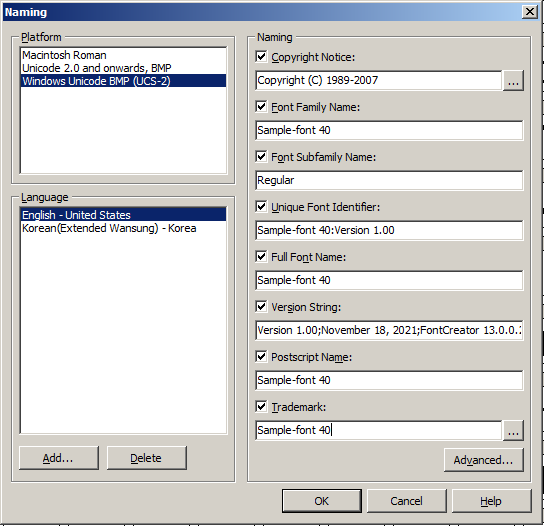The image size is (544, 526).
Task: Click the Add... language button
Action: coord(59,458)
